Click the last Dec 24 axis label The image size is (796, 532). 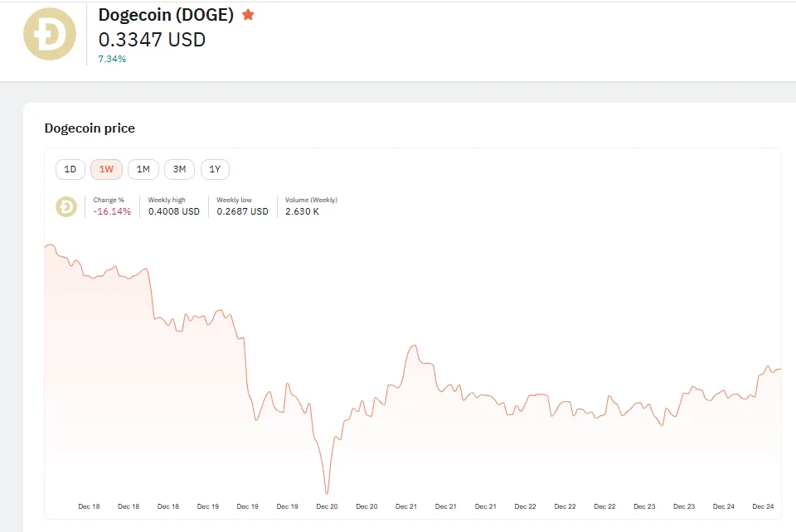(x=763, y=506)
